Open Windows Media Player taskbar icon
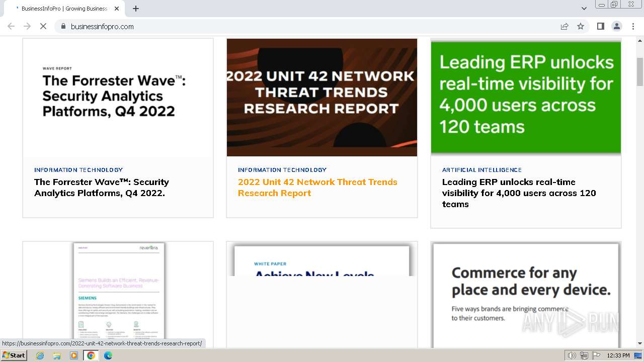Screen dimensions: 644x362 tap(74, 355)
